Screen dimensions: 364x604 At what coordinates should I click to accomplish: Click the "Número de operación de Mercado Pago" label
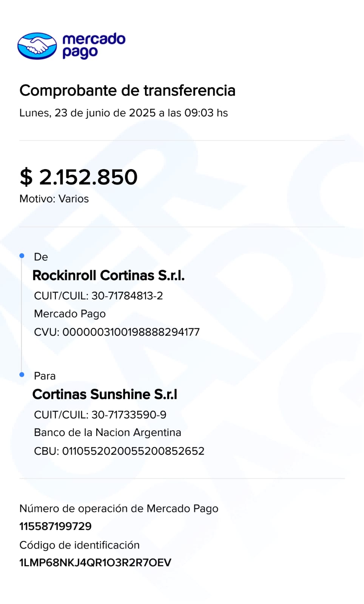click(x=119, y=508)
